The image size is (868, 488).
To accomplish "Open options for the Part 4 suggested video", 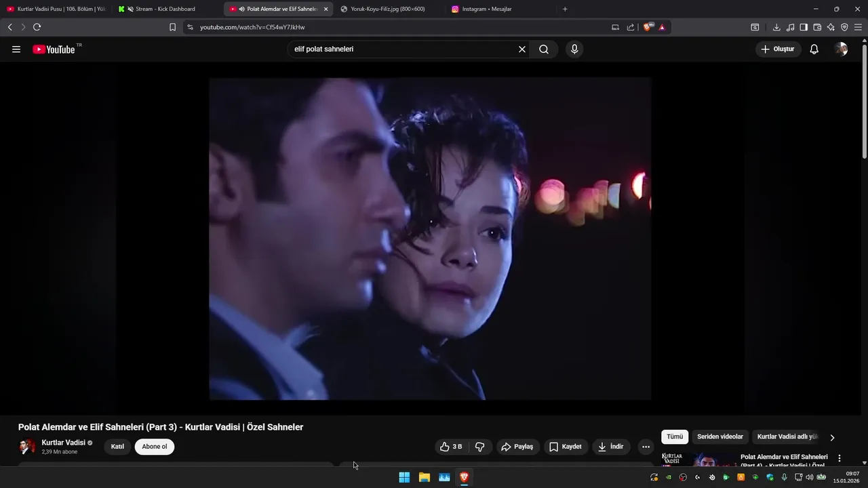I will tap(840, 458).
